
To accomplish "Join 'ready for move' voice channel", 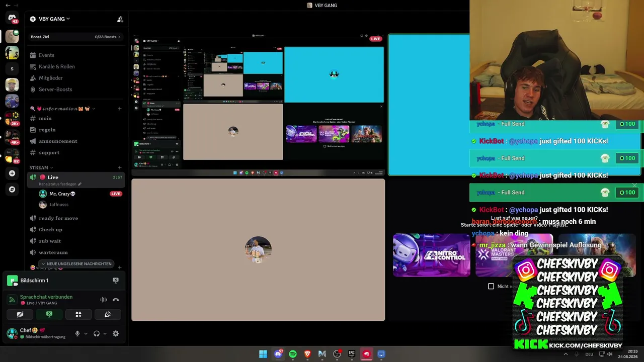I will (75, 218).
